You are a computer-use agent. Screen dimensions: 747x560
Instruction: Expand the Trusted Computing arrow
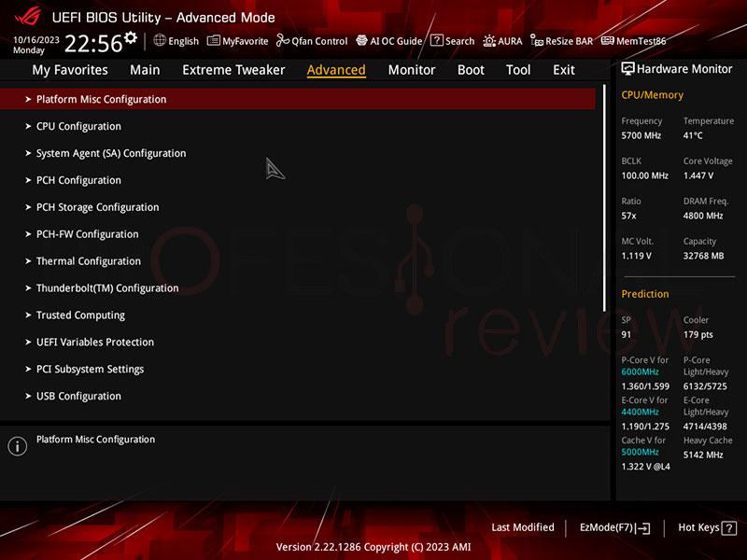[x=28, y=315]
